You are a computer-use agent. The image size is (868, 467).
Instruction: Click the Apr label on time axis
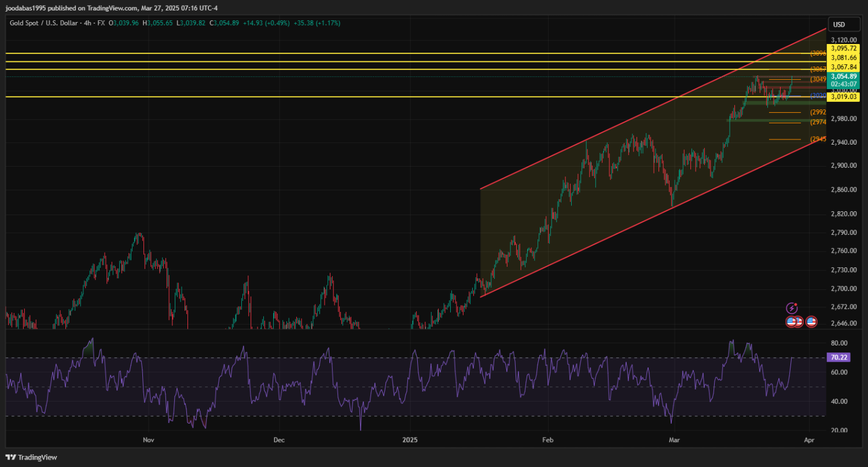pyautogui.click(x=809, y=440)
